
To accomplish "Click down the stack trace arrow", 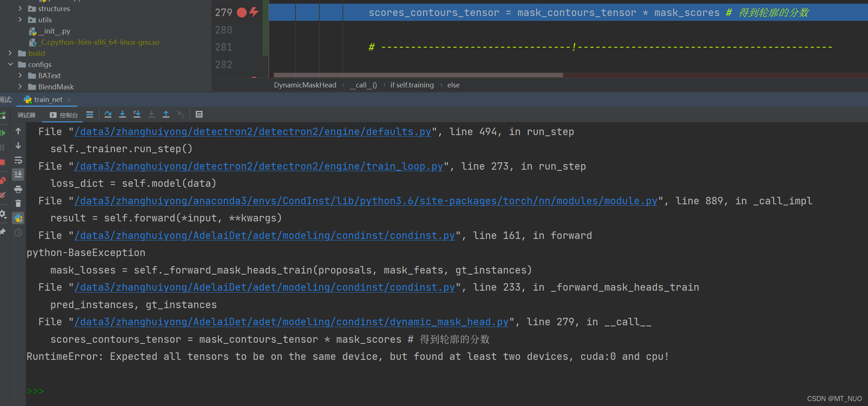I will [18, 146].
